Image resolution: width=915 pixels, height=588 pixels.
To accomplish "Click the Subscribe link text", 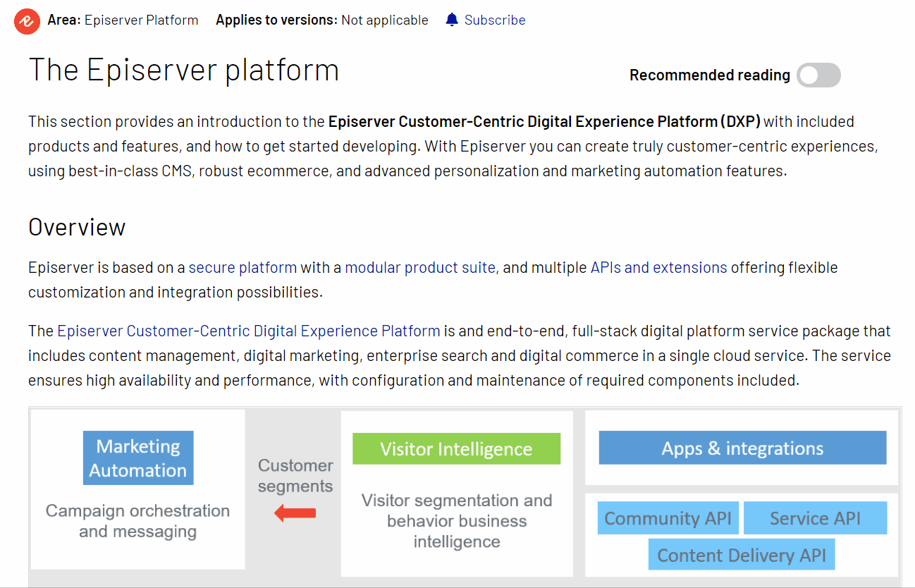I will [x=494, y=20].
